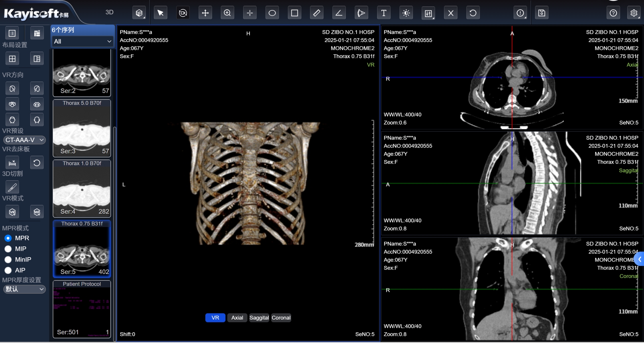Viewport: 644px width, 343px height.
Task: Switch to the Axial view tab
Action: coord(237,318)
